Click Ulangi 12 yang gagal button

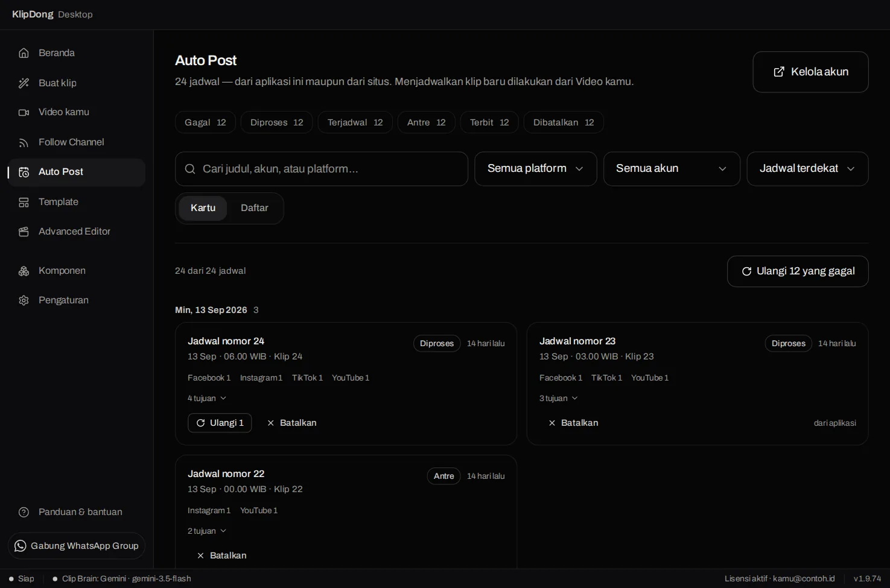798,271
